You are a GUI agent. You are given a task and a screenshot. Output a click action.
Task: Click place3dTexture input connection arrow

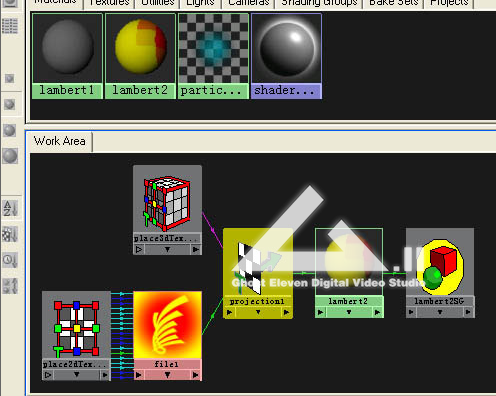click(x=139, y=249)
